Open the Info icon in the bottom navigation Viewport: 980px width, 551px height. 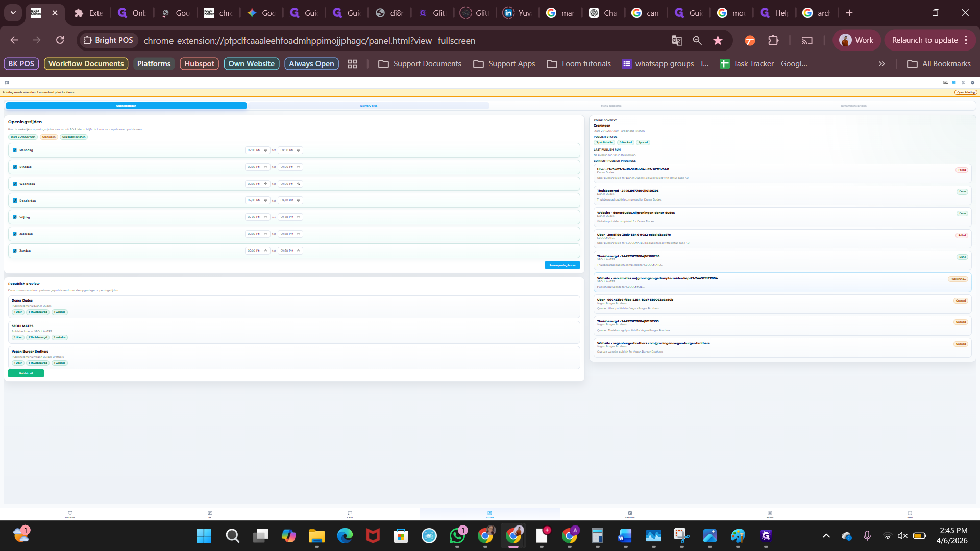coord(910,514)
